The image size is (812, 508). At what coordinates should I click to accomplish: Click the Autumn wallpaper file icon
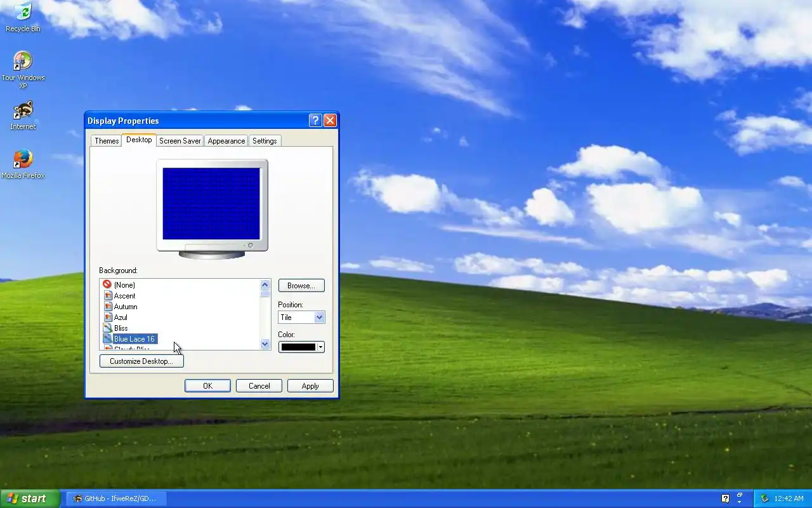[108, 306]
